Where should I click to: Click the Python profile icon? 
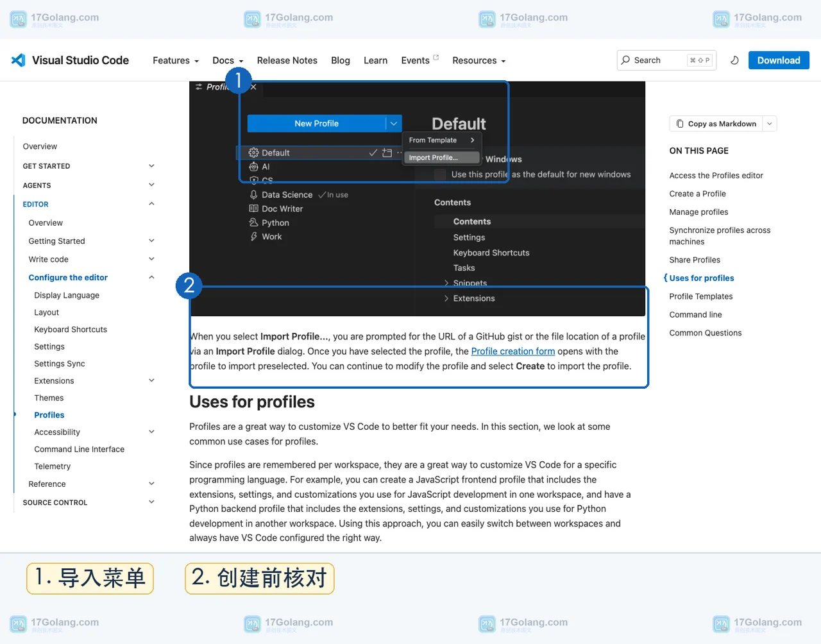(x=253, y=223)
